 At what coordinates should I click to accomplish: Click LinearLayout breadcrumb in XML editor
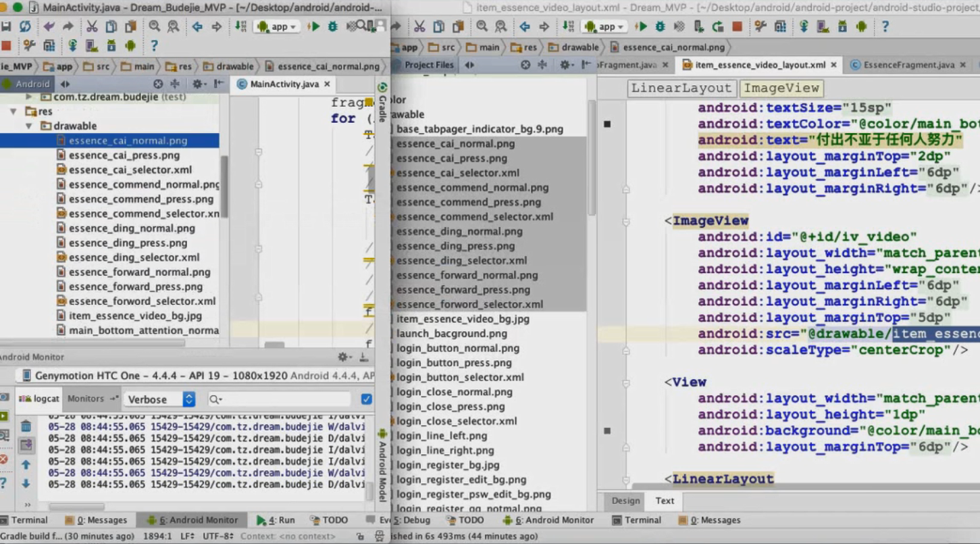click(x=681, y=88)
